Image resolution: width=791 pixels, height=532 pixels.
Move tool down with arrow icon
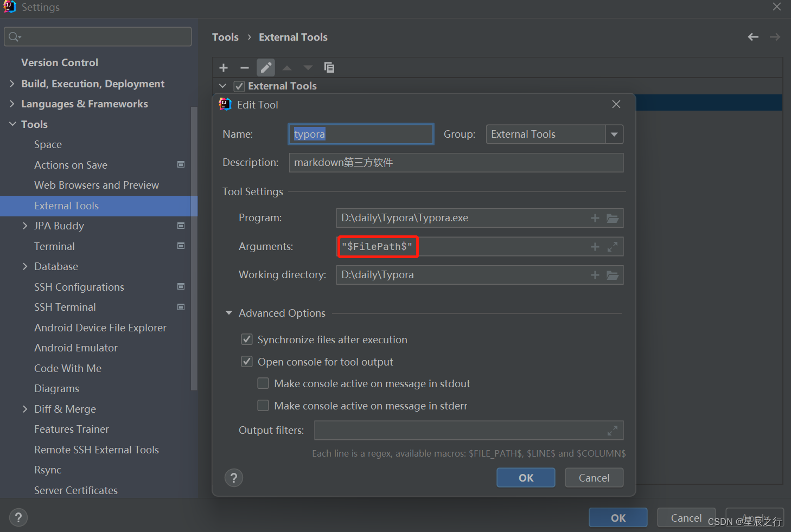click(x=308, y=68)
